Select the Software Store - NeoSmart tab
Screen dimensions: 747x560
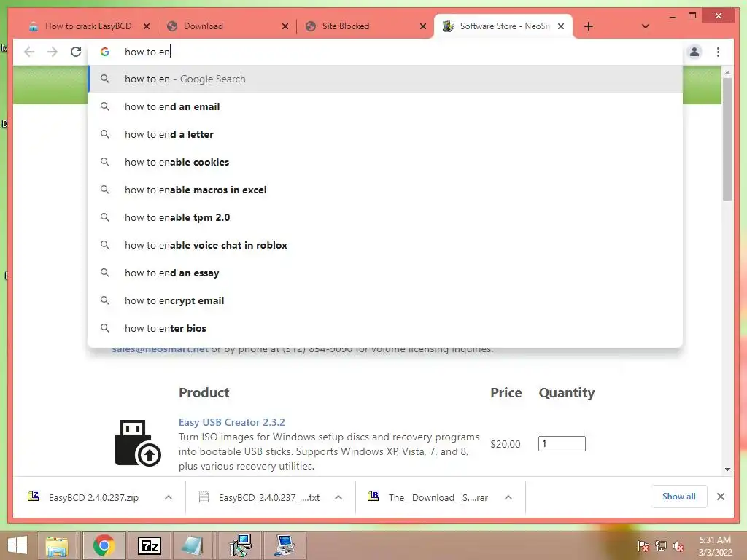(x=503, y=26)
